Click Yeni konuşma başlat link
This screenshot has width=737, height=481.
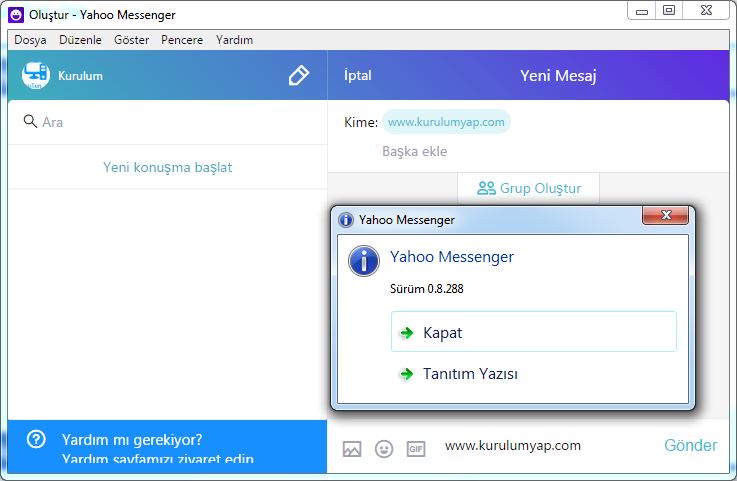(168, 167)
